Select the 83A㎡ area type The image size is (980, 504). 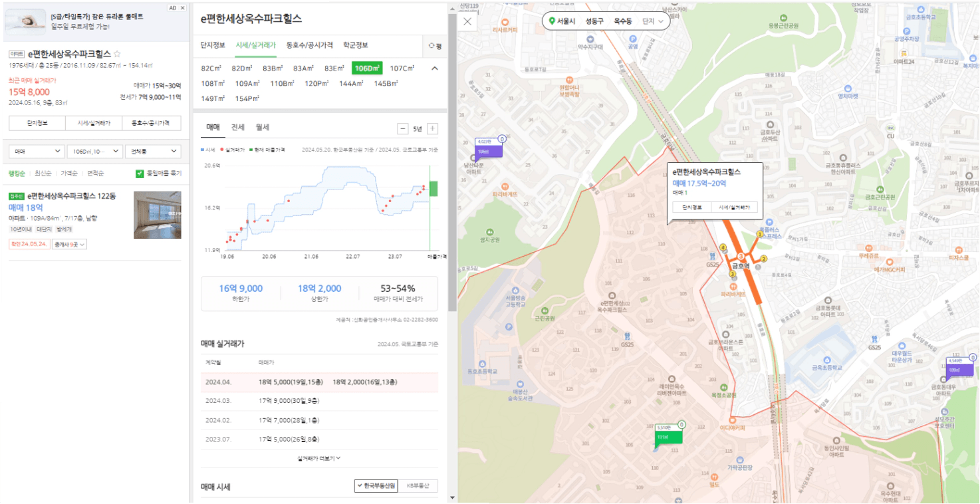(x=303, y=68)
